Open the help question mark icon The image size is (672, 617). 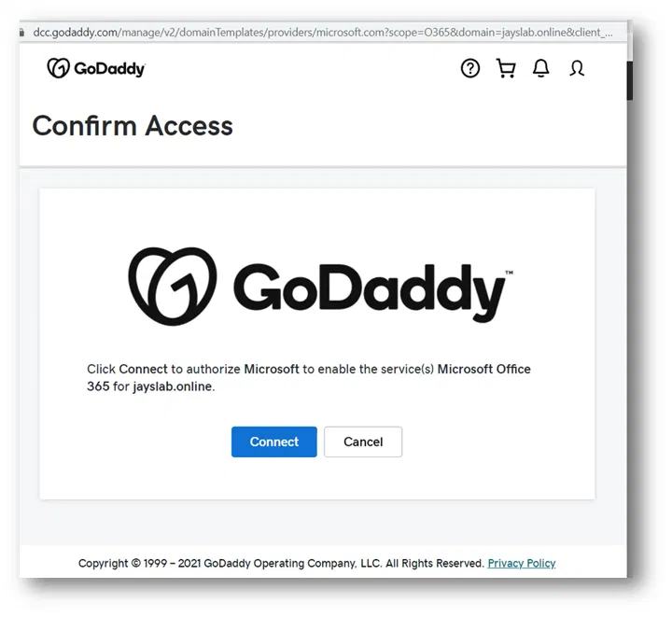click(x=470, y=68)
